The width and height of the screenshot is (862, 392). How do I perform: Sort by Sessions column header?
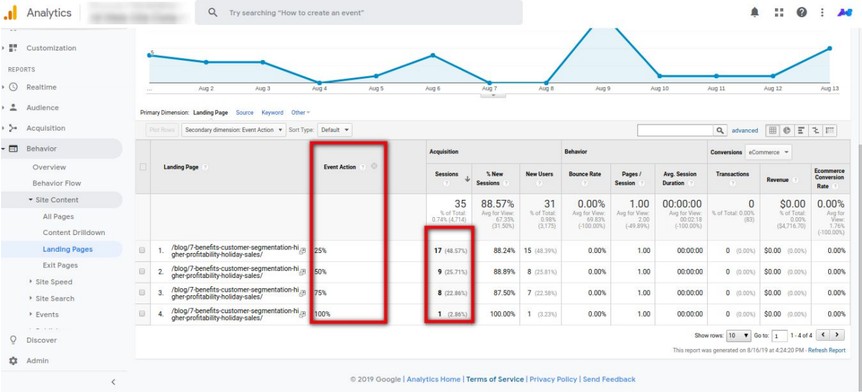pyautogui.click(x=446, y=174)
